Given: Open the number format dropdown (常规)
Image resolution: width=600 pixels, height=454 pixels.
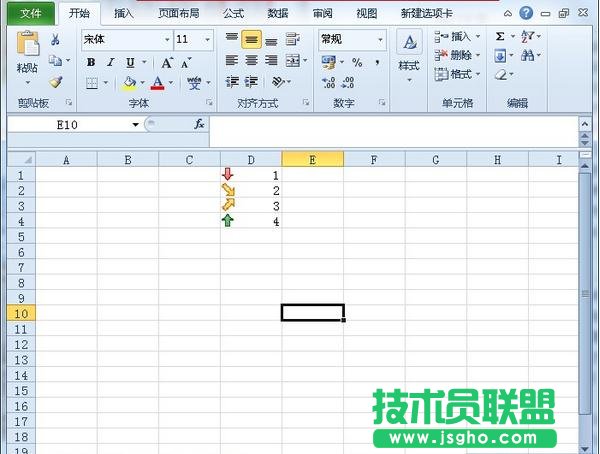Looking at the screenshot, I should 352,39.
